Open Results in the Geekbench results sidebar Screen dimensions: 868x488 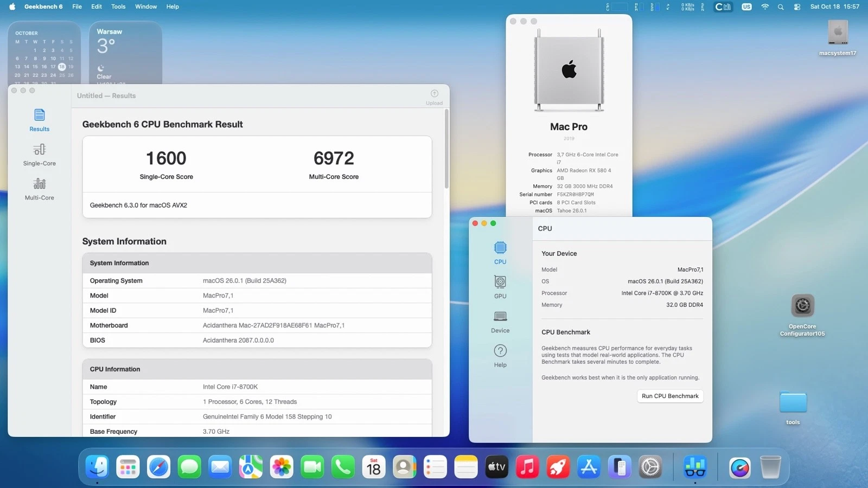point(39,120)
